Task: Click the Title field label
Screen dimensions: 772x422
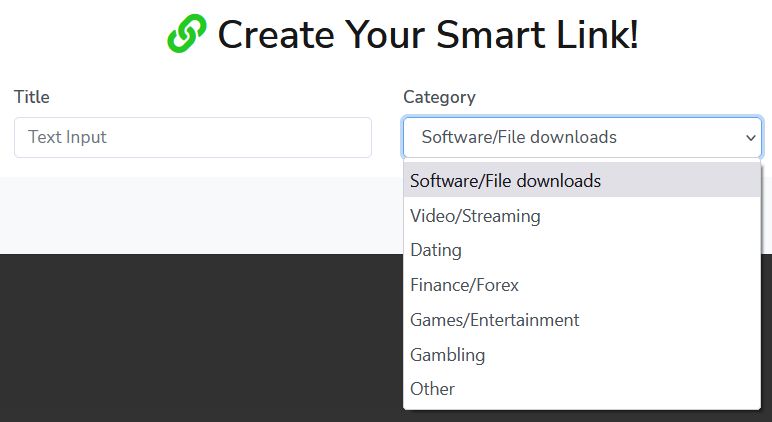Action: click(32, 97)
